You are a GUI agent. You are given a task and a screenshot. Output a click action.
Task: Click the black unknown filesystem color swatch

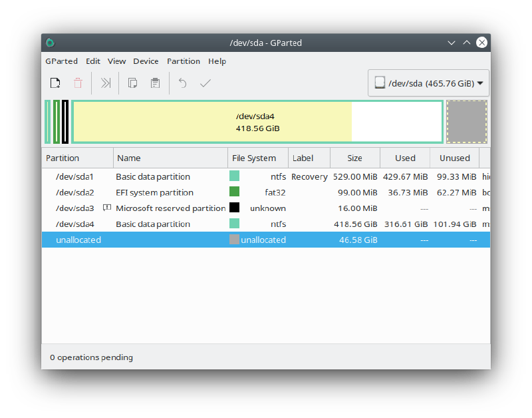[x=235, y=208]
